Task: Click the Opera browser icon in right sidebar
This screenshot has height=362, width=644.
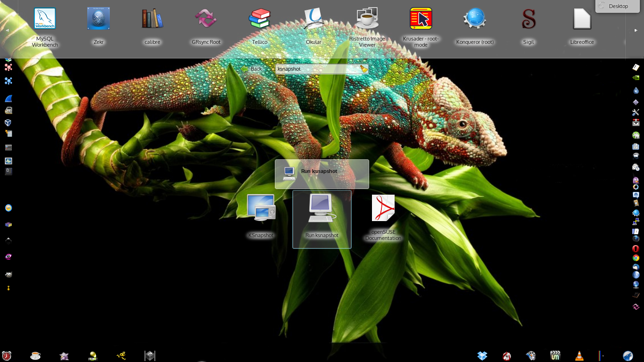Action: click(x=636, y=248)
